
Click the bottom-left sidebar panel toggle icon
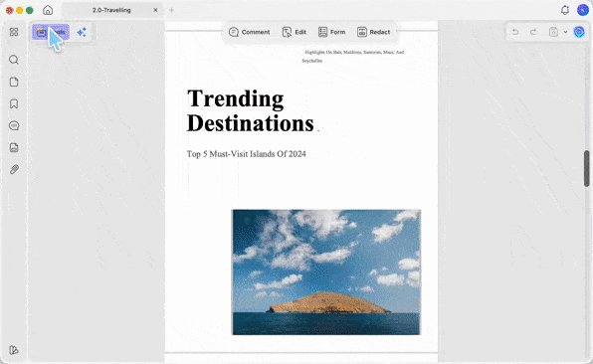14,350
